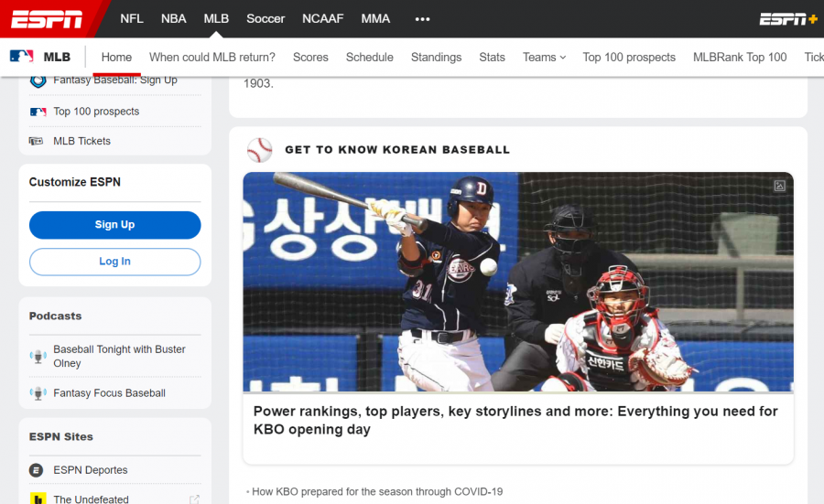Click The Undefeated yellow icon
Image resolution: width=824 pixels, height=504 pixels.
tap(38, 499)
